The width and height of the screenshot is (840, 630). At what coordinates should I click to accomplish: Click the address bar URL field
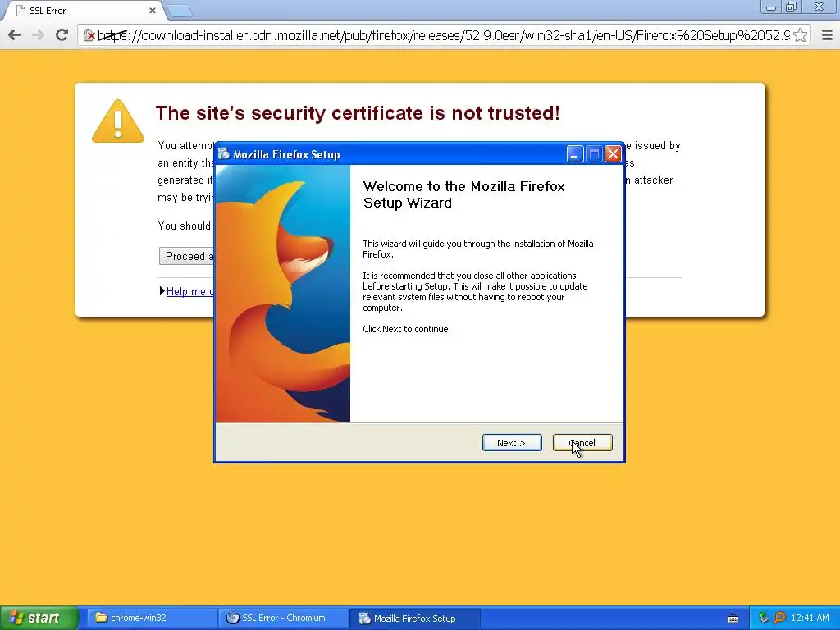click(x=444, y=35)
